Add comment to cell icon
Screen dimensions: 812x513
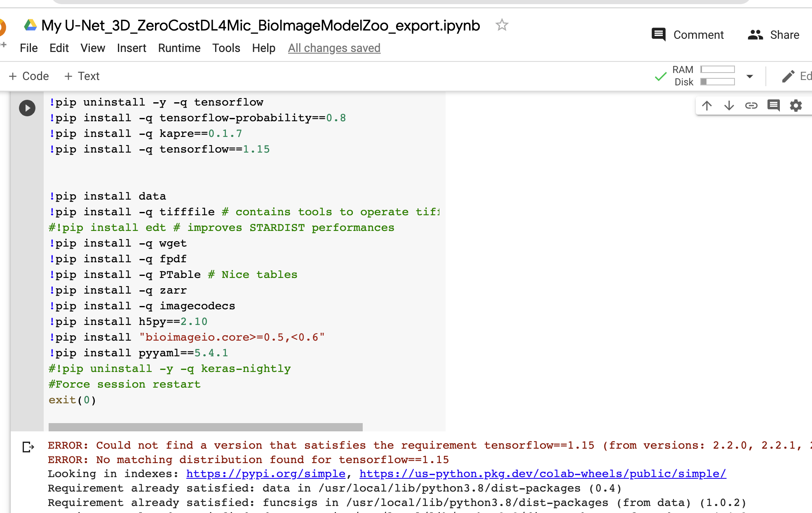[774, 106]
